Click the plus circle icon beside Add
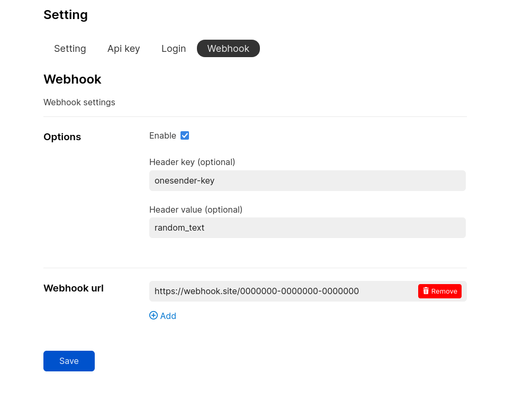Viewport: 532px width, 401px height. click(x=154, y=315)
